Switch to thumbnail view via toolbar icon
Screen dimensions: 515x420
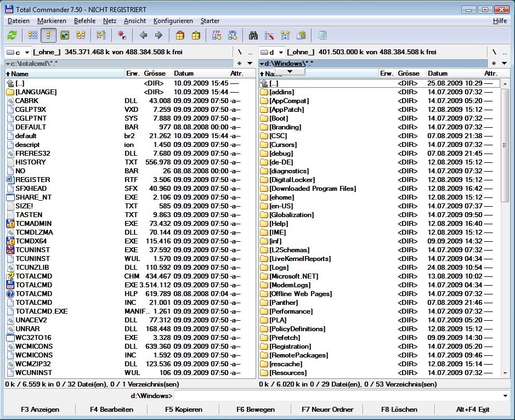(x=65, y=35)
